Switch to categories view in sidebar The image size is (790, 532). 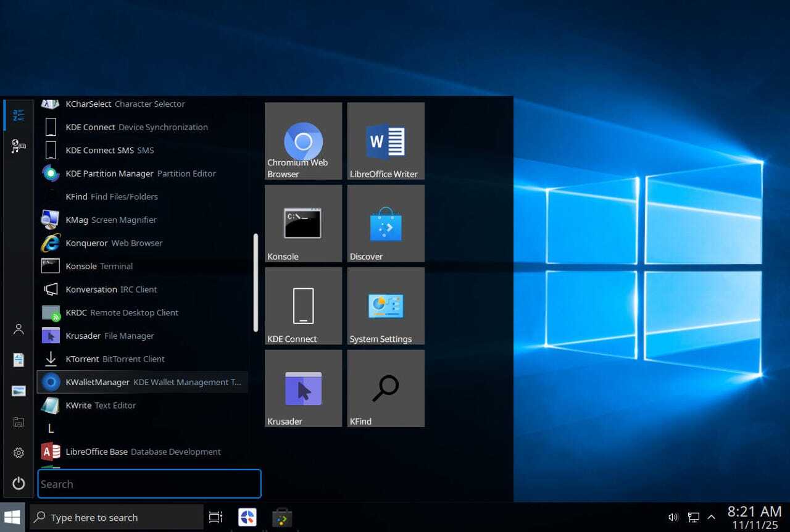[x=19, y=146]
